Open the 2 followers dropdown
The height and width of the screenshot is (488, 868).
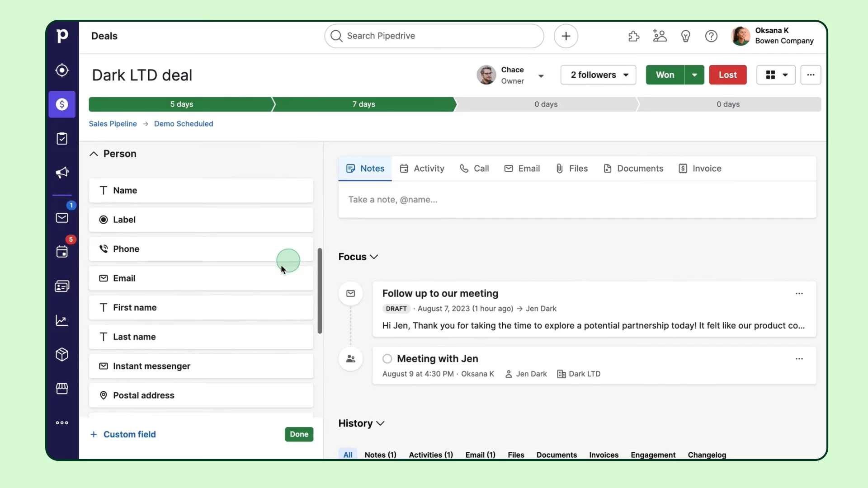pos(598,75)
